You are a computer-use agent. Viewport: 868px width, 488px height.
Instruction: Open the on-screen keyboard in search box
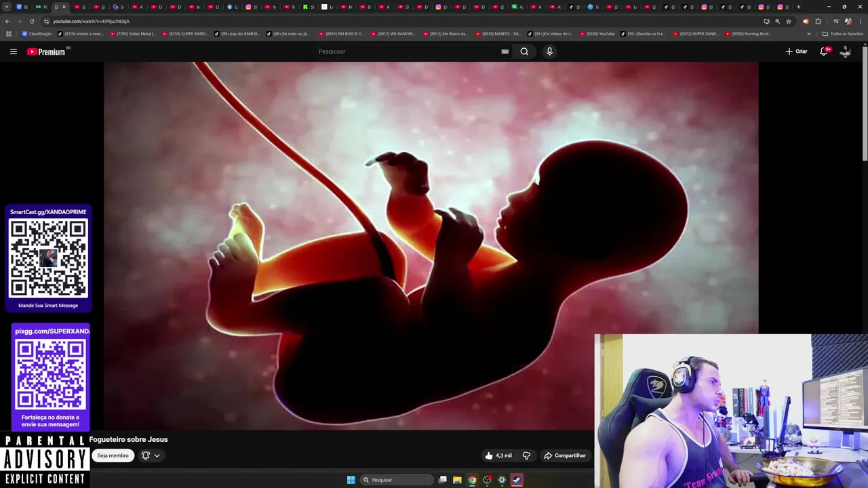[x=505, y=52]
